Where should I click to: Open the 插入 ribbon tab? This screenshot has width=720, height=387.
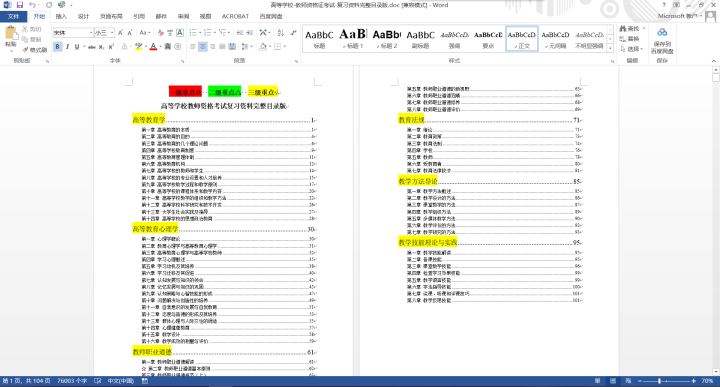[x=61, y=17]
